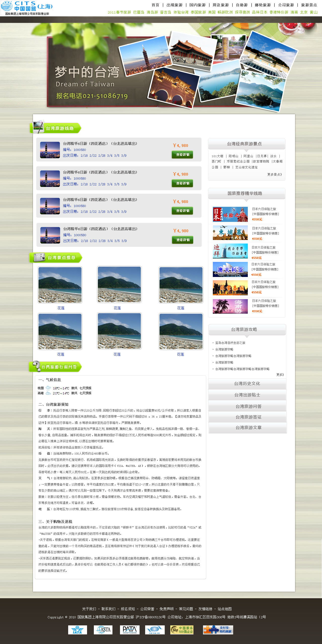Open 报名须知 in the footer
Image resolution: width=322 pixels, height=644 pixels.
(128, 609)
